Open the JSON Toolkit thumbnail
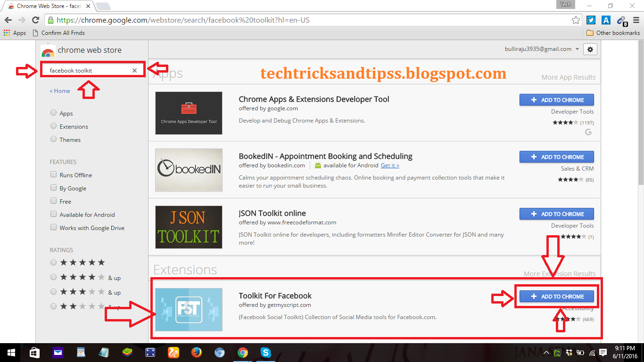Image resolution: width=644 pixels, height=362 pixels. pyautogui.click(x=189, y=227)
